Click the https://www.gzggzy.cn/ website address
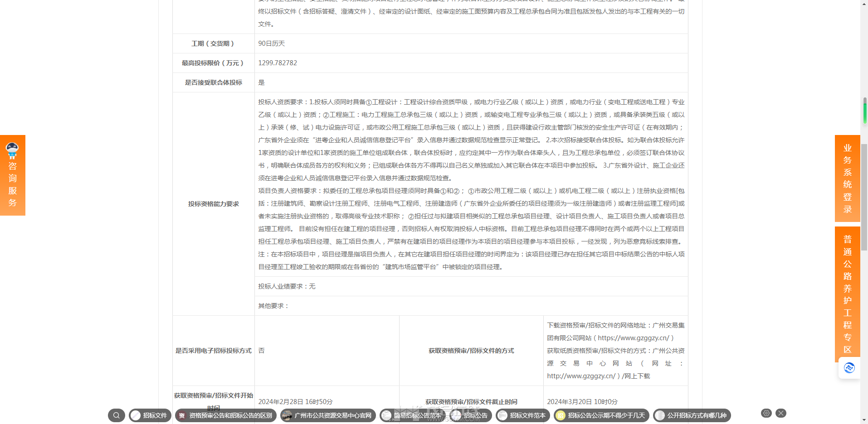The width and height of the screenshot is (868, 424). point(633,338)
